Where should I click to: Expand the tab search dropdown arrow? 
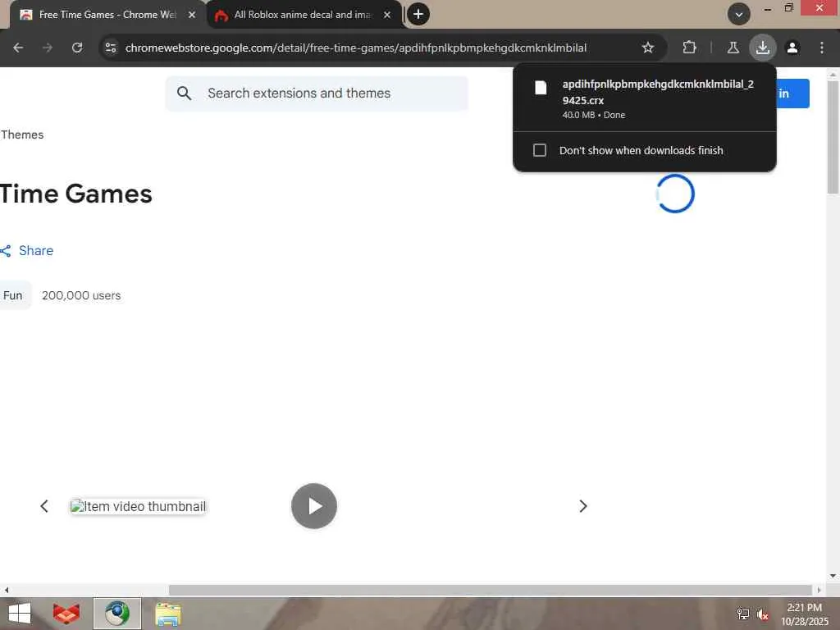[x=739, y=15]
